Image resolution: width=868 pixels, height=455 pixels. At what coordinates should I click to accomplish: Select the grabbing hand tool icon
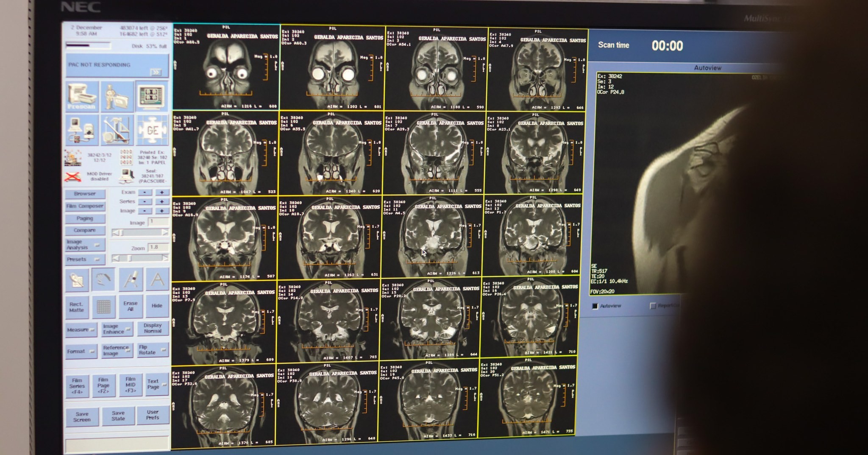[103, 279]
